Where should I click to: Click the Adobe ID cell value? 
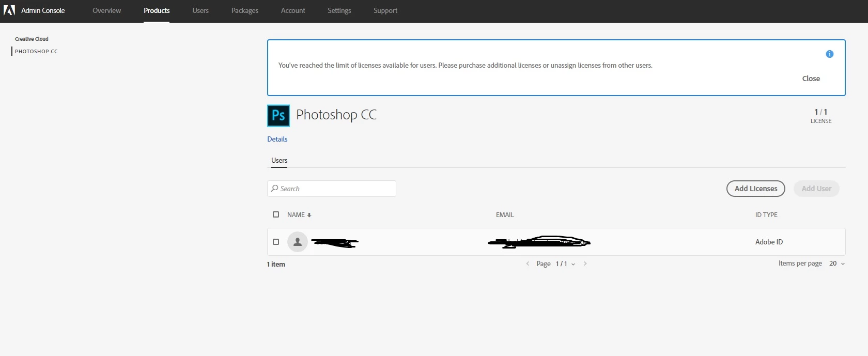769,242
